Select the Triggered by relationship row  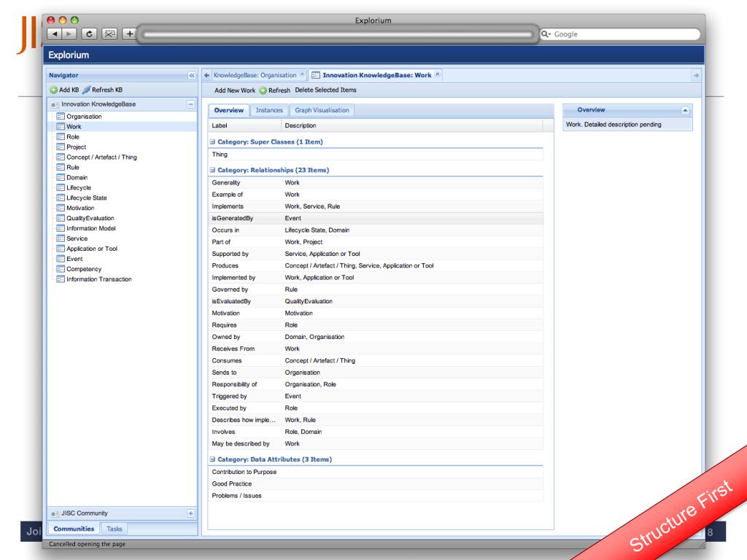376,396
